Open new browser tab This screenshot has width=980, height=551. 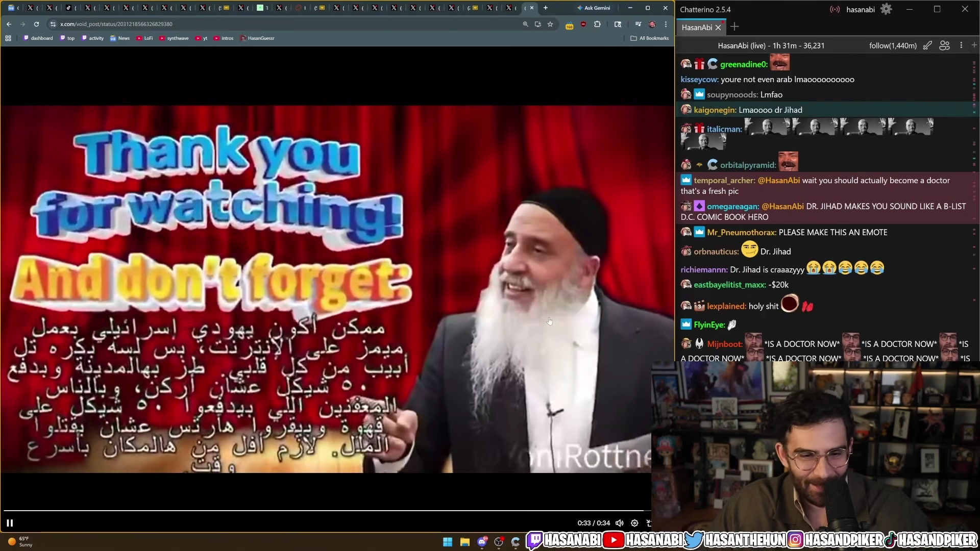point(546,8)
